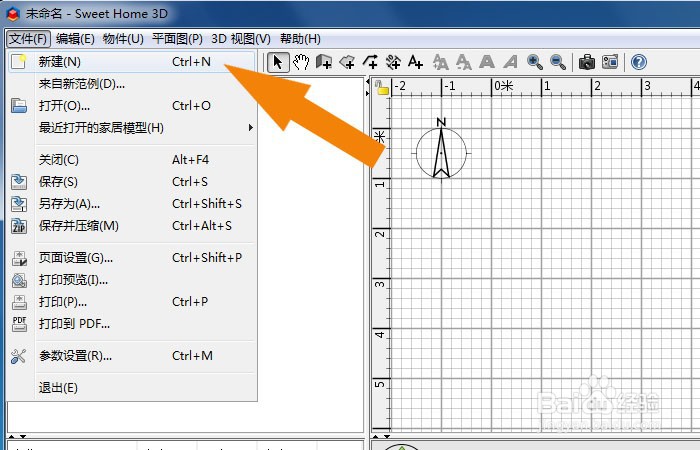The height and width of the screenshot is (450, 700).
Task: Choose 打印(P)... menu entry
Action: point(132,302)
